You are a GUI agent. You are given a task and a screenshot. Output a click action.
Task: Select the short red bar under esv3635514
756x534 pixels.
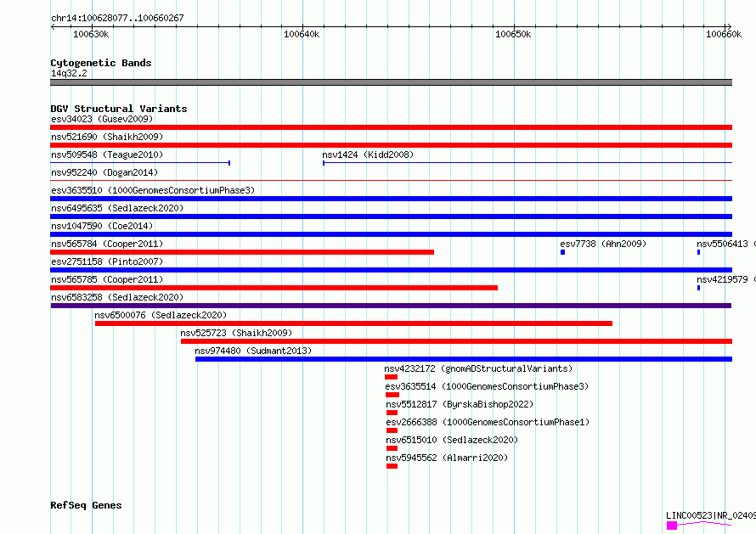pos(392,395)
